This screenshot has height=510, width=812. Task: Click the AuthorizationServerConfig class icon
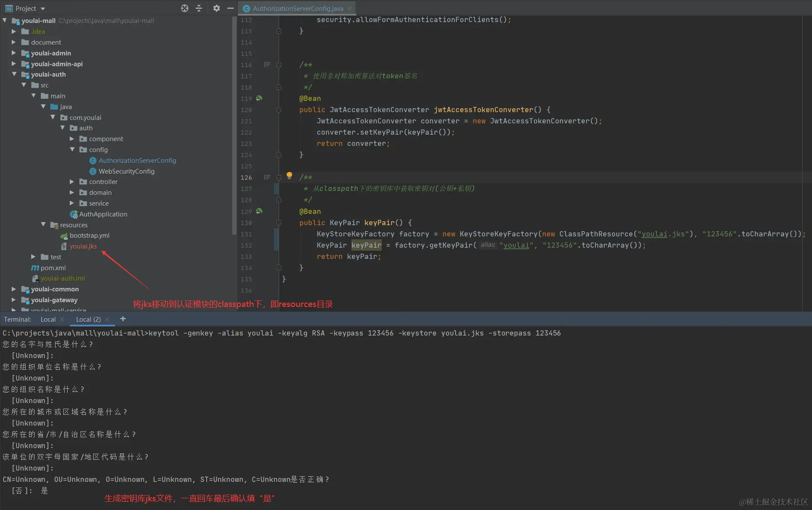(x=93, y=161)
